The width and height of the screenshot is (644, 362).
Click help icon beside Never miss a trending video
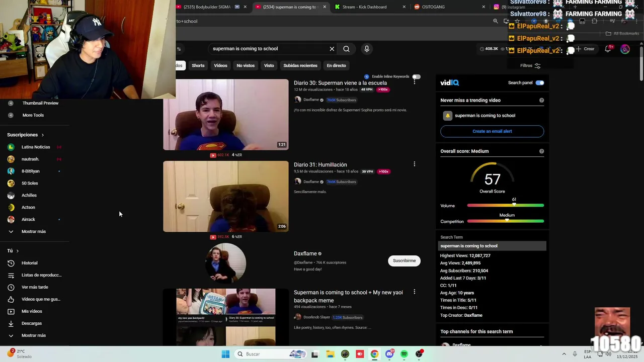(541, 100)
